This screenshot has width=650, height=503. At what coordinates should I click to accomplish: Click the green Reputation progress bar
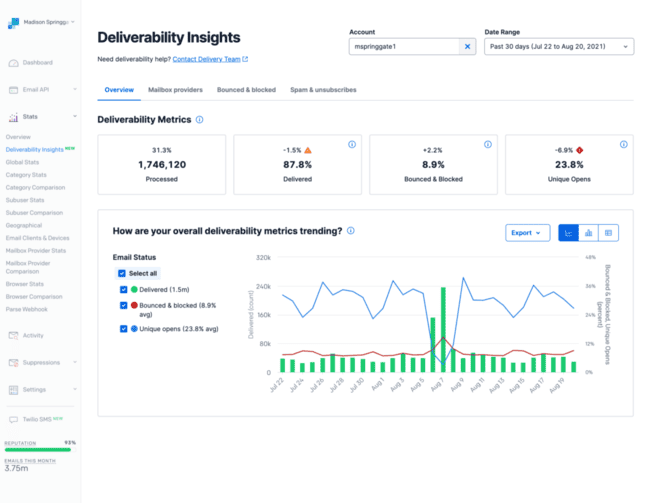click(40, 450)
